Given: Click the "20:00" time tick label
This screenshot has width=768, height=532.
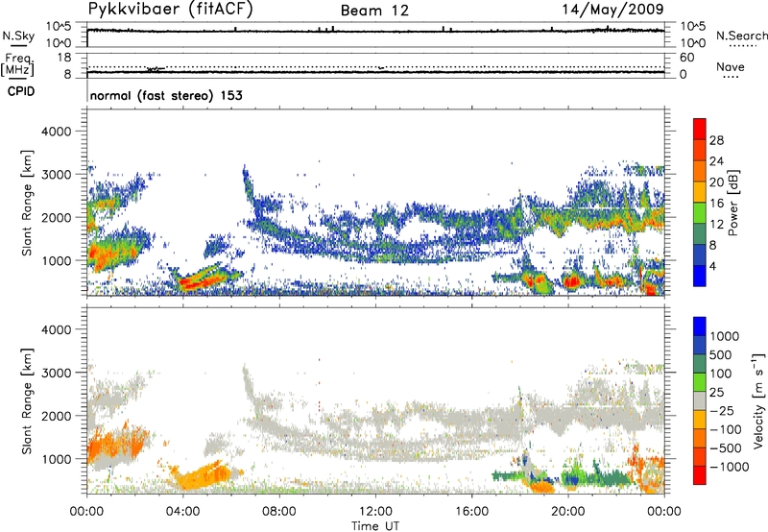Looking at the screenshot, I should (x=568, y=512).
